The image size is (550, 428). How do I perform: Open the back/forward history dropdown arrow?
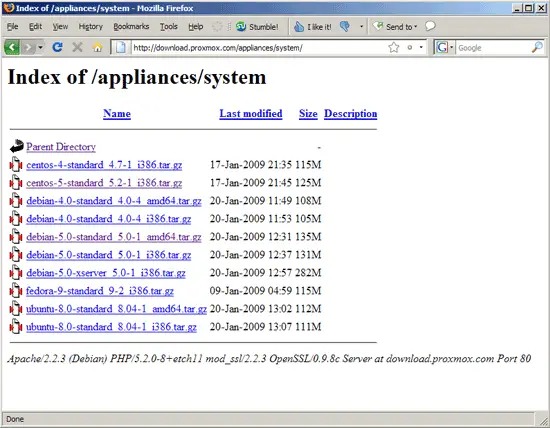(x=40, y=47)
